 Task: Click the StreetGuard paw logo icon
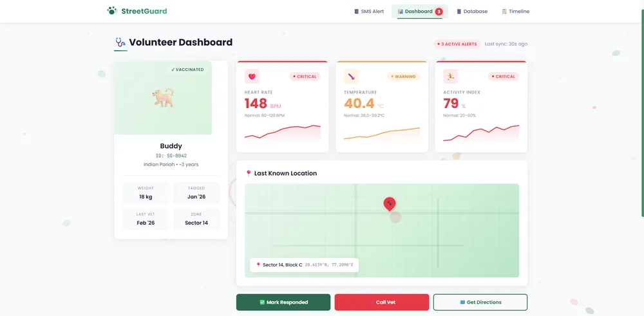click(112, 11)
